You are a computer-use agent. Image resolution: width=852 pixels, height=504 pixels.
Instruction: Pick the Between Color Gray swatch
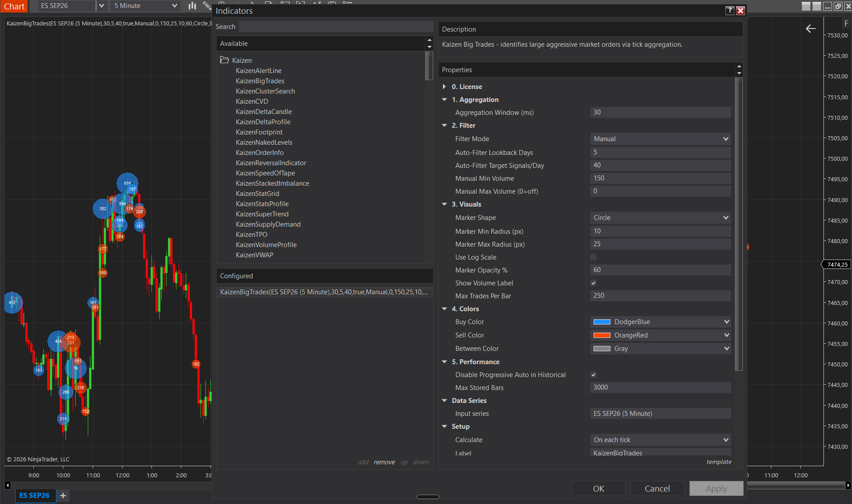coord(602,349)
